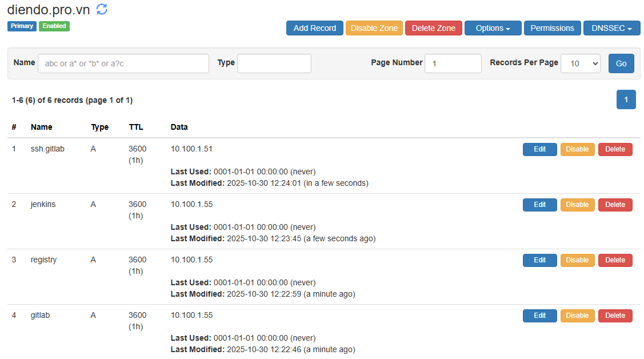644x359 pixels.
Task: Focus the Name filter input field
Action: tap(123, 63)
